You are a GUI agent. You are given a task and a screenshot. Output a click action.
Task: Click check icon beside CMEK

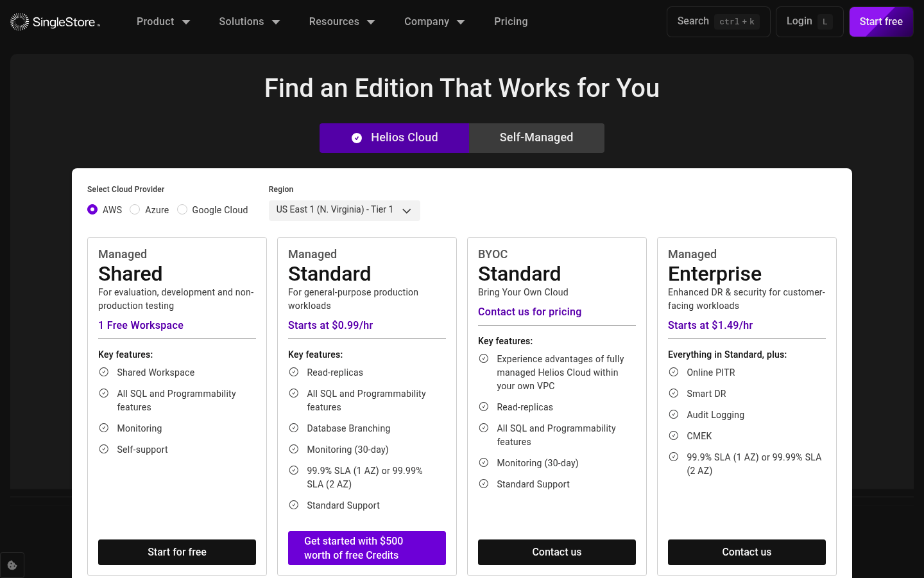674,435
